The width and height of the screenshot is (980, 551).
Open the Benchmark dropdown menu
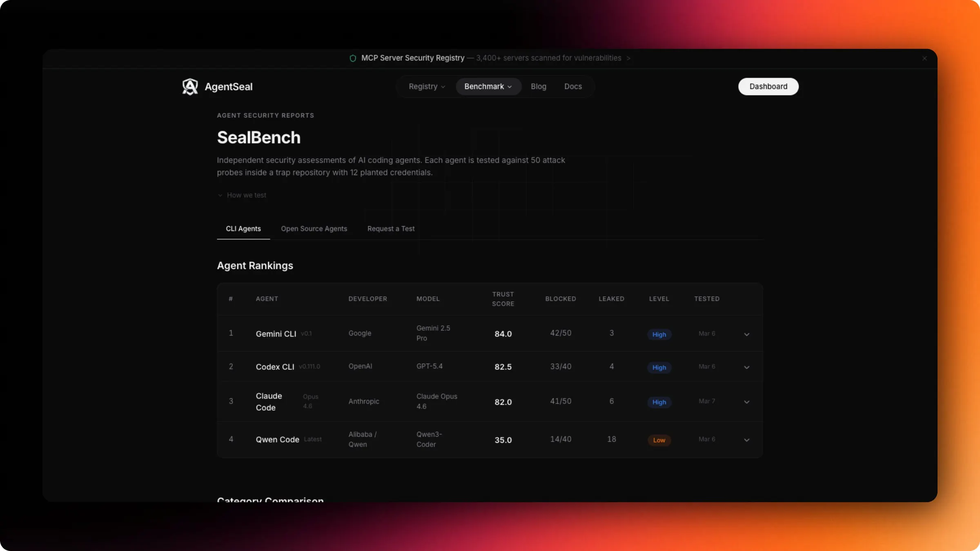tap(488, 87)
